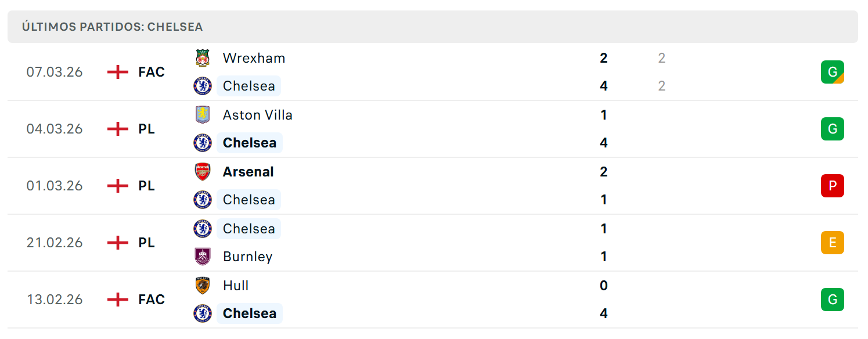The image size is (868, 339).
Task: Select highlighted Chelsea name in Hull match
Action: pyautogui.click(x=250, y=313)
